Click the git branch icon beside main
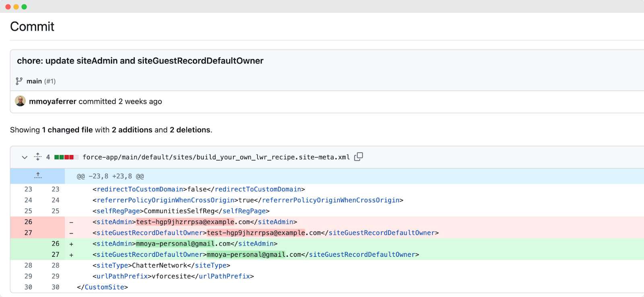Viewport: 644px width, 297px height. (x=19, y=81)
